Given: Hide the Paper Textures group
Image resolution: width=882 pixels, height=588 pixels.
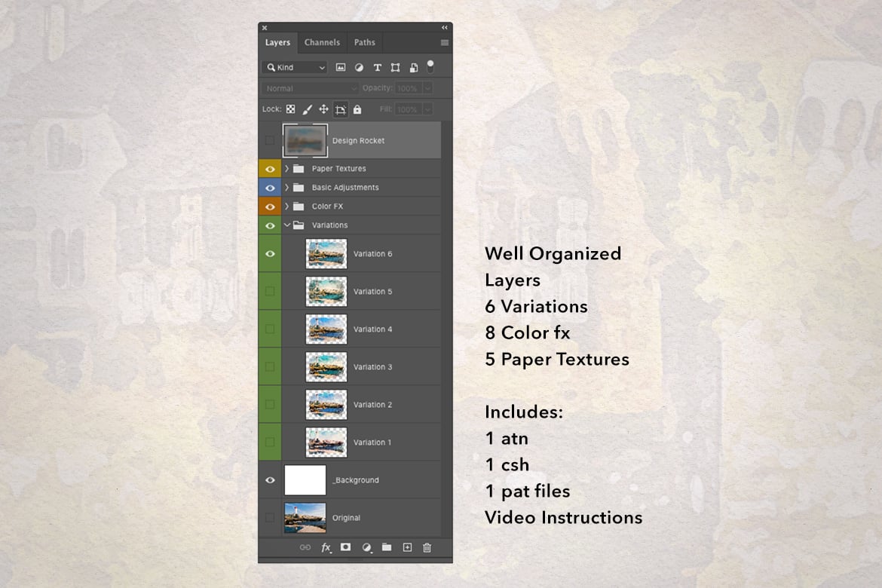Looking at the screenshot, I should (x=270, y=169).
